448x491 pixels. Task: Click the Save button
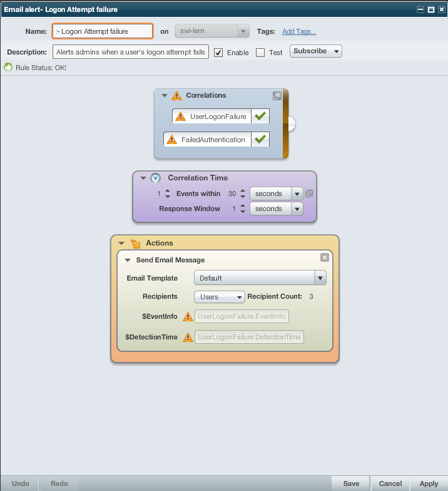pyautogui.click(x=351, y=483)
